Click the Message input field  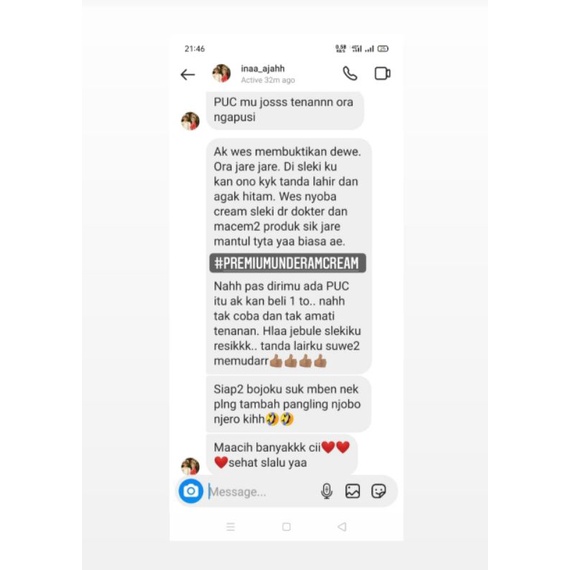[x=262, y=491]
